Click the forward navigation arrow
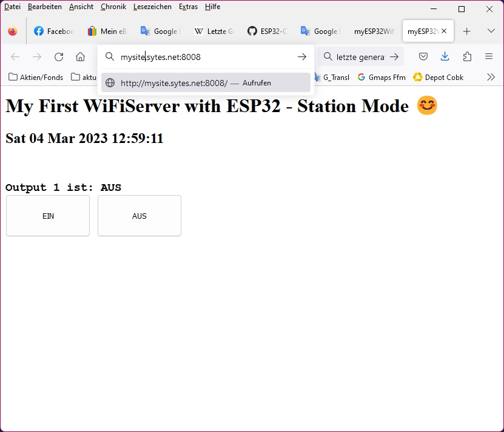Image resolution: width=504 pixels, height=432 pixels. [36, 56]
